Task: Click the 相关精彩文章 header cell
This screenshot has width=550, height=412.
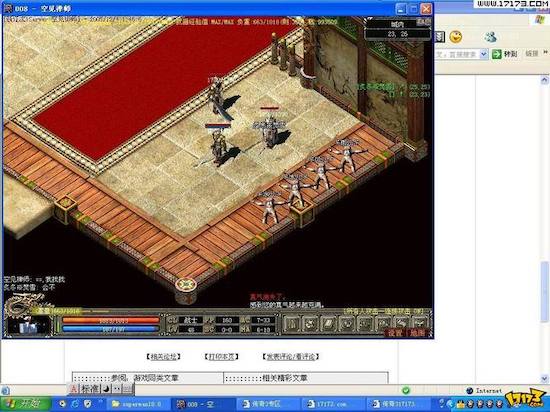Action: (x=306, y=378)
